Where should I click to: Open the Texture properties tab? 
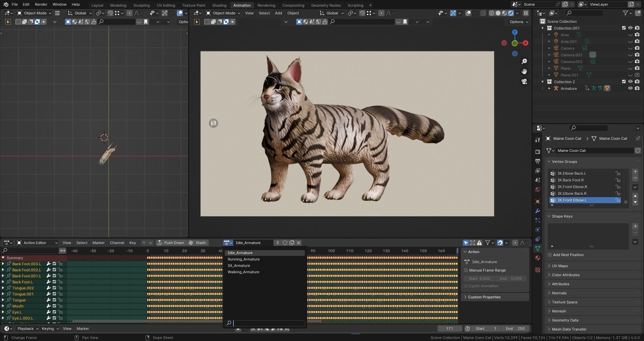point(538,270)
